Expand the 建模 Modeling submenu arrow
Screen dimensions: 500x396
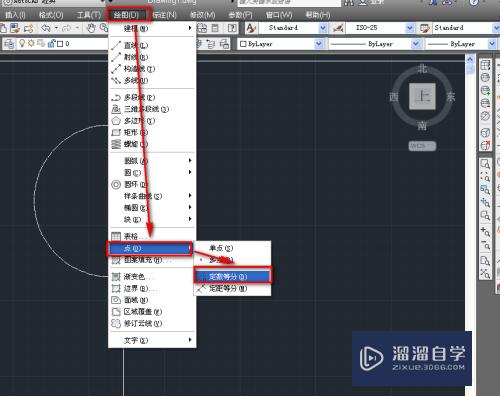[190, 28]
